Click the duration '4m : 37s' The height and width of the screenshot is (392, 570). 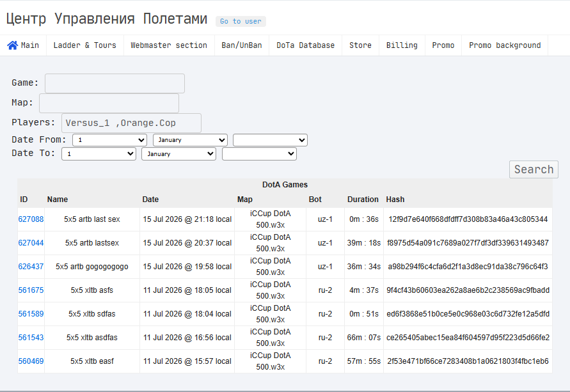pyautogui.click(x=364, y=290)
